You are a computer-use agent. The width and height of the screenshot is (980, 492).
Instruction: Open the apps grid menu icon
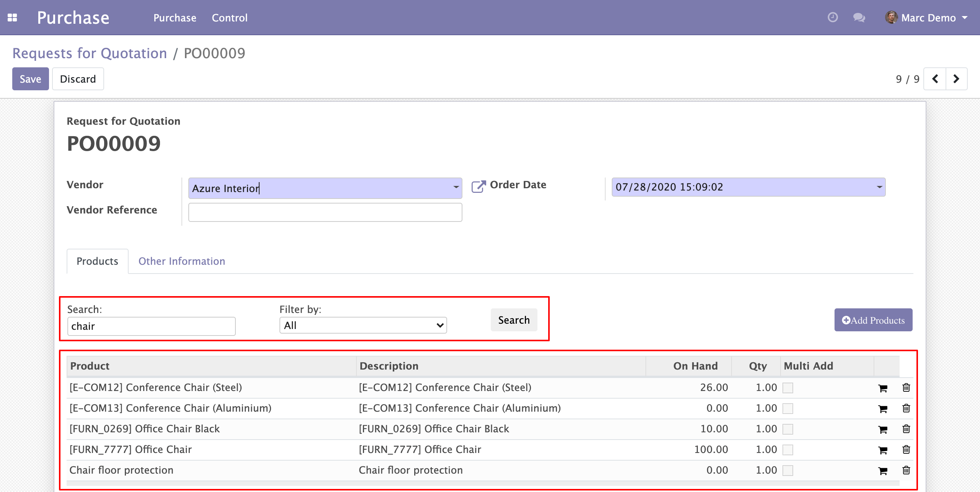(12, 18)
